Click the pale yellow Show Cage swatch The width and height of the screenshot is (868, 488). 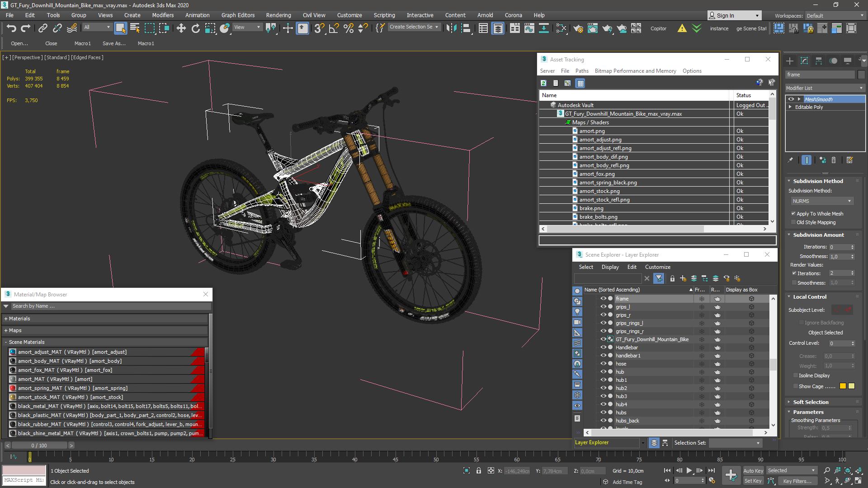tap(852, 386)
